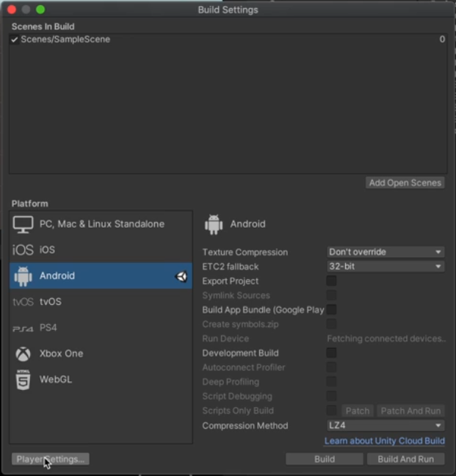The height and width of the screenshot is (476, 456).
Task: Click the Platform heading
Action: (29, 203)
